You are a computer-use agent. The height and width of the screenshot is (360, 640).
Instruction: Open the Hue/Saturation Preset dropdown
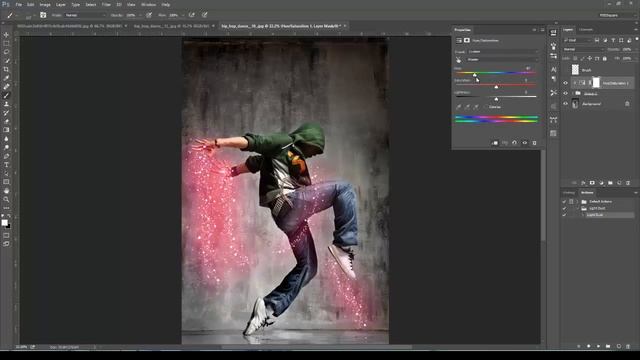[x=503, y=52]
